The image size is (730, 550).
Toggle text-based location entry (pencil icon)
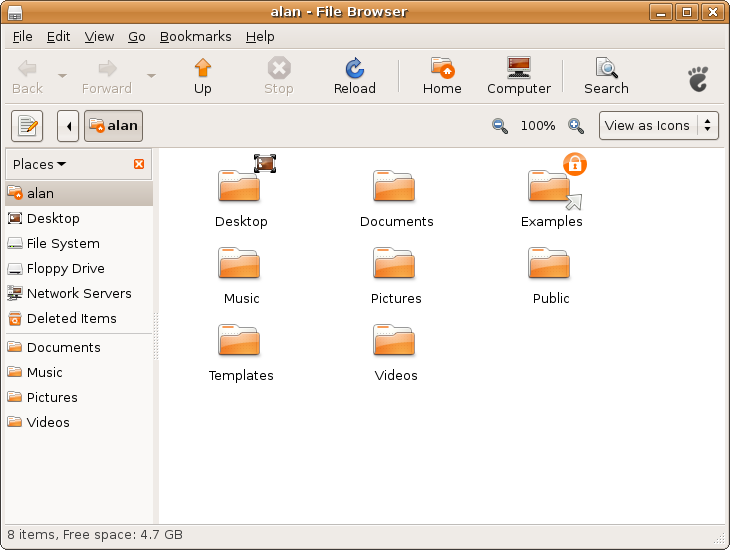tap(27, 126)
